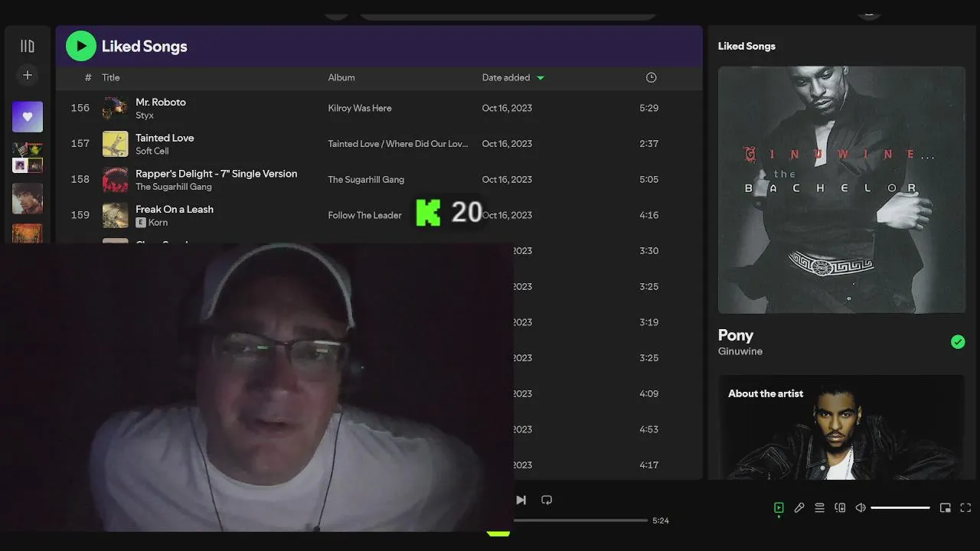Open the About the artist card

[841, 427]
